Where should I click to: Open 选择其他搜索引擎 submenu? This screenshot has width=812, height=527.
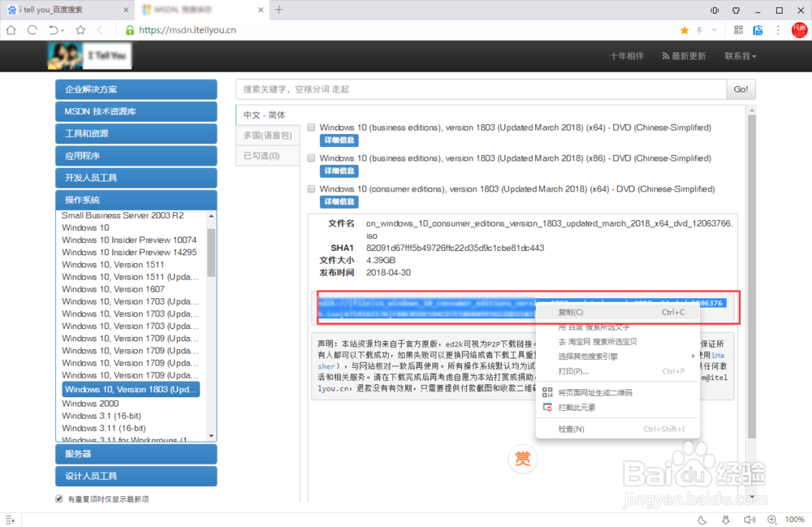pos(617,356)
